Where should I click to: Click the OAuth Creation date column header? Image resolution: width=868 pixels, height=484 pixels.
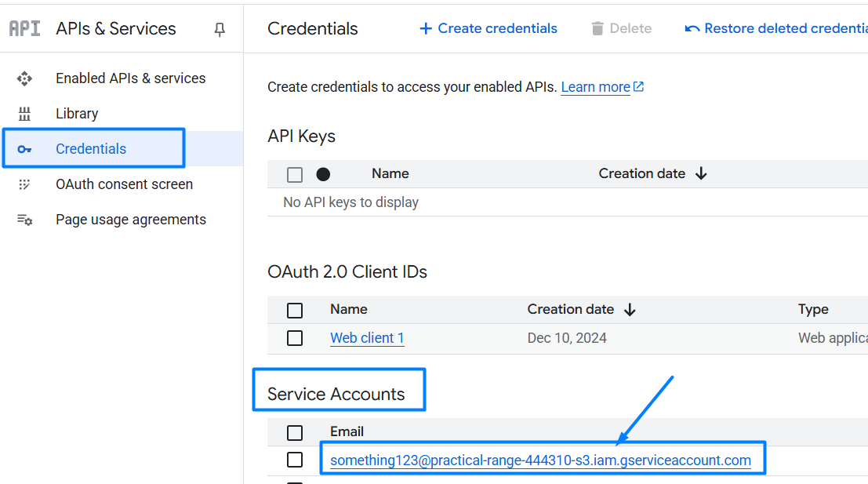point(571,309)
